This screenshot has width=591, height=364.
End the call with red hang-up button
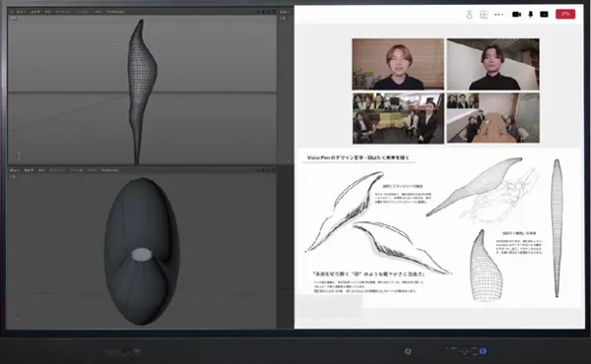(565, 15)
